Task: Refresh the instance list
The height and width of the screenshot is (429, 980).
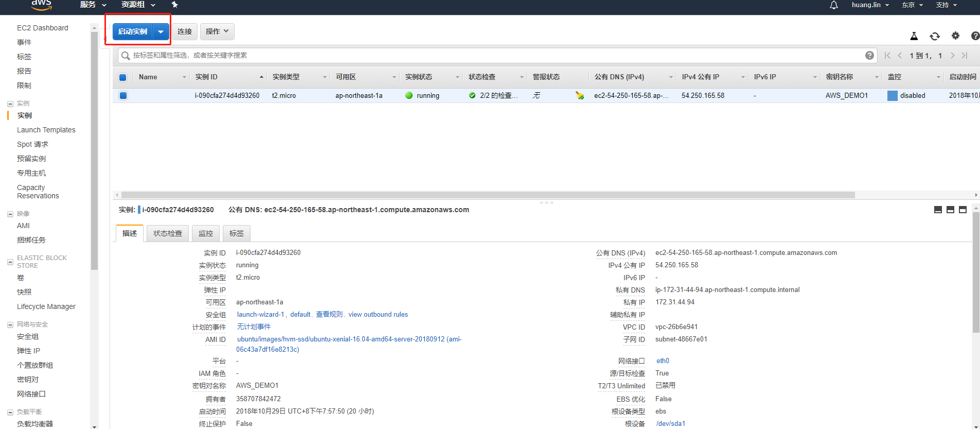Action: click(x=935, y=36)
